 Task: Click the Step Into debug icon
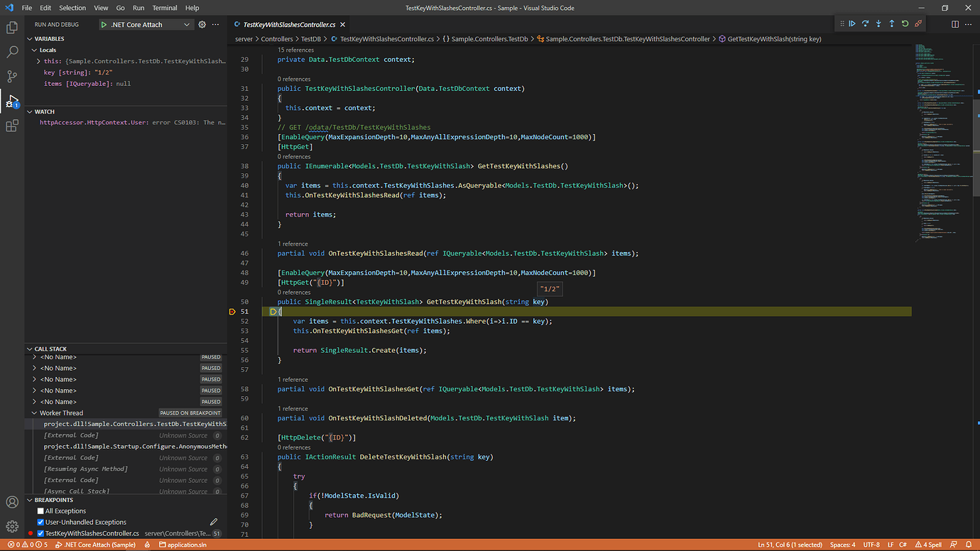tap(878, 23)
